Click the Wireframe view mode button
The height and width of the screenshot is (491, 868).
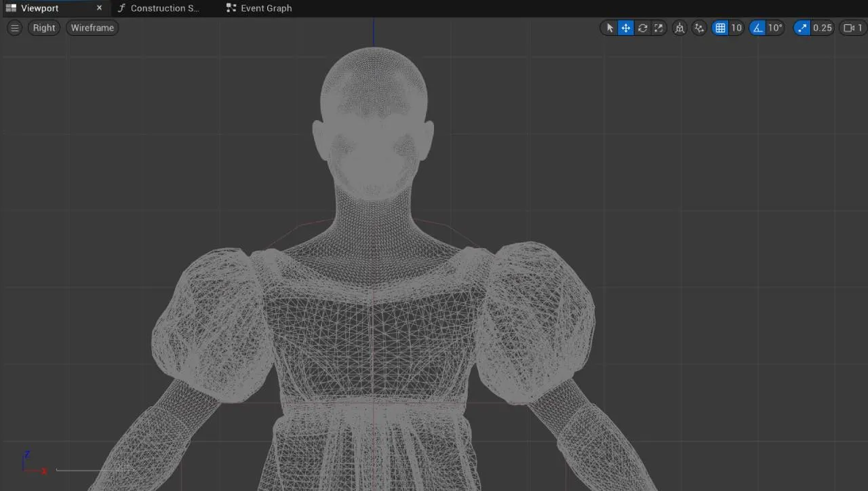pyautogui.click(x=92, y=28)
